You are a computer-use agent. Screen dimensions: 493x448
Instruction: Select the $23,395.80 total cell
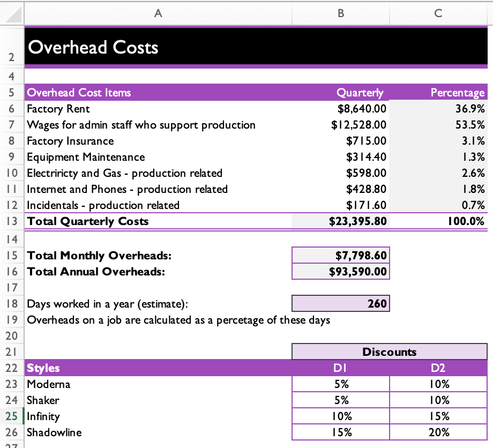pos(341,221)
